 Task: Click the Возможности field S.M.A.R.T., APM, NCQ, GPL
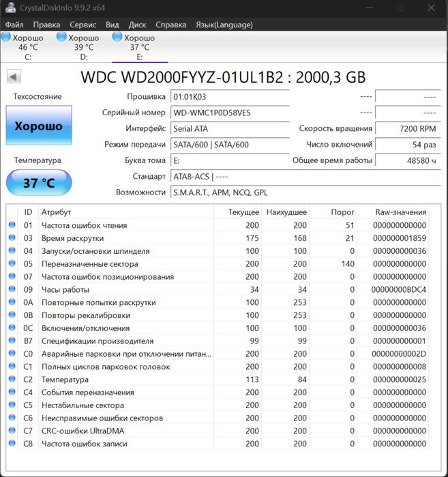(305, 192)
